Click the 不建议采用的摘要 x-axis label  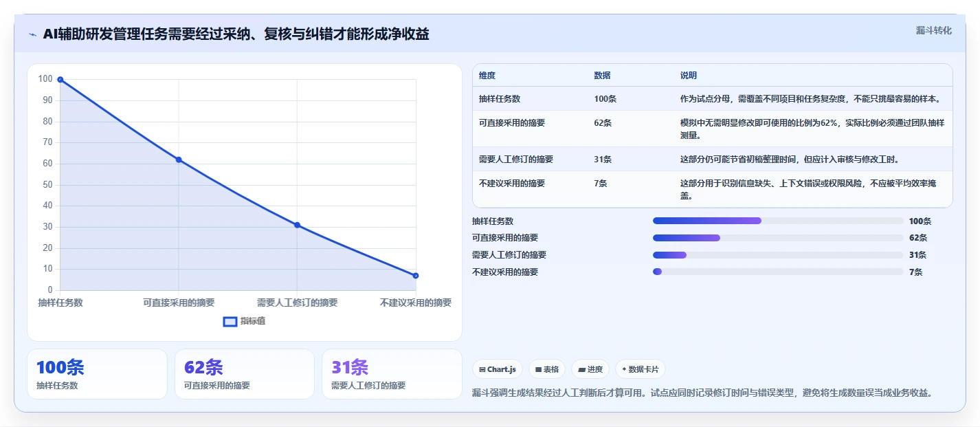(x=416, y=303)
